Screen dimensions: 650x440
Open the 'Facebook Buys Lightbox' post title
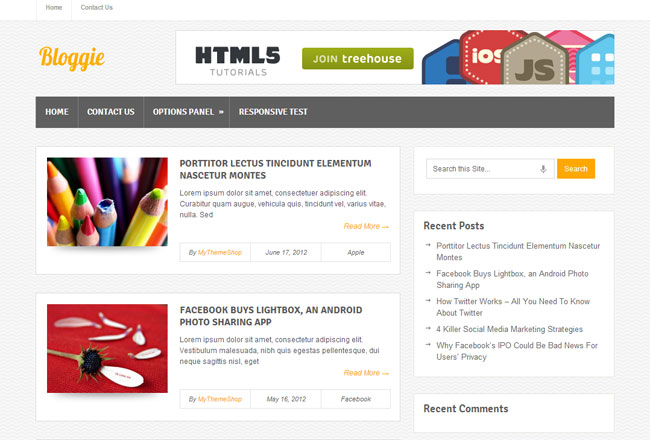coord(271,316)
